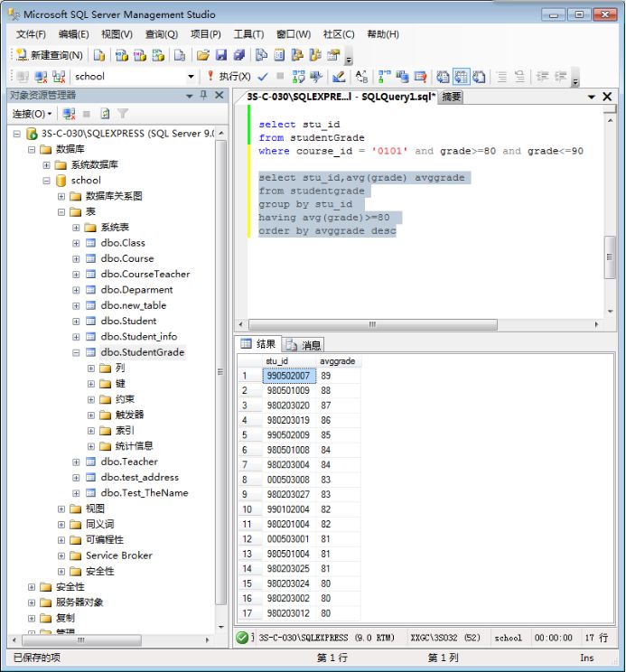Toggle Include Client Statistics
The height and width of the screenshot is (672, 626).
click(402, 77)
